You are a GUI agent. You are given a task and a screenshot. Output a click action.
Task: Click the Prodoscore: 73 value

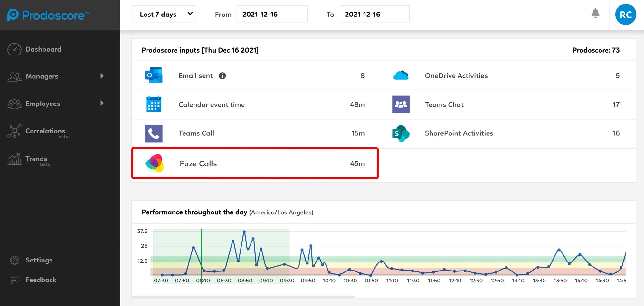[596, 50]
